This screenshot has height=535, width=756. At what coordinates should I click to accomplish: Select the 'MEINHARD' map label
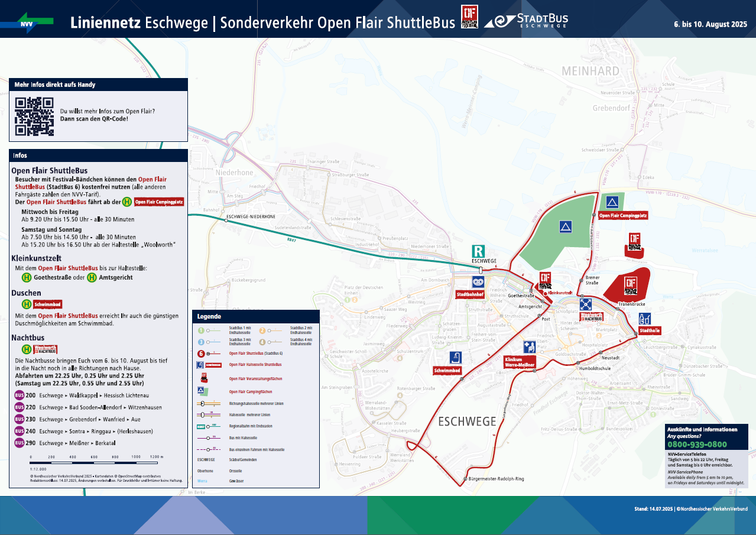click(590, 71)
